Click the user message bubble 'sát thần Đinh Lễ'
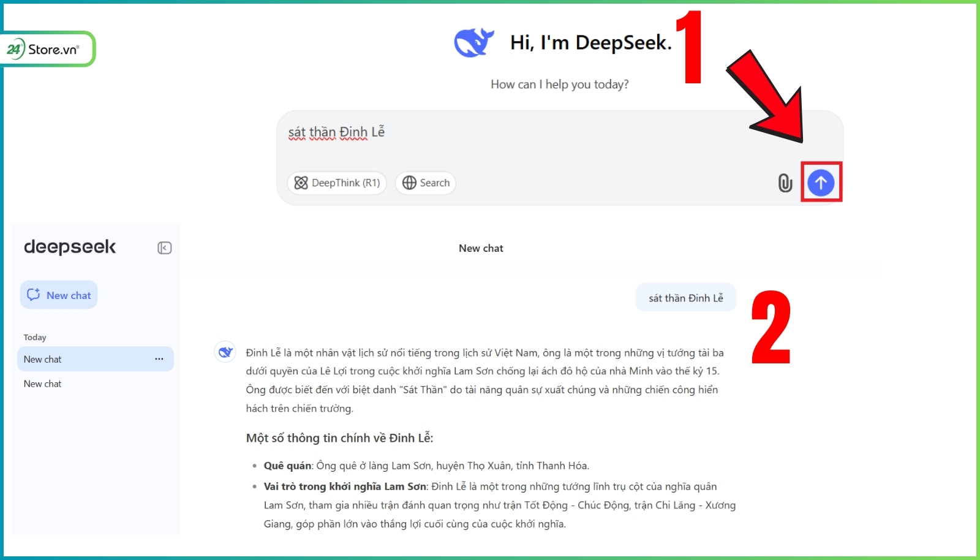 [685, 298]
